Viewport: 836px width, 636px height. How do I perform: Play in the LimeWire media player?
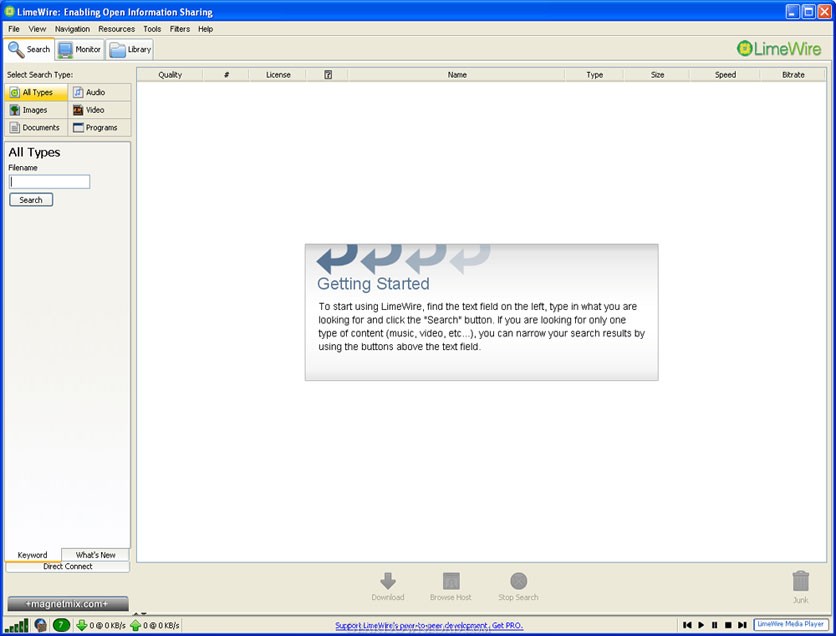[x=701, y=625]
